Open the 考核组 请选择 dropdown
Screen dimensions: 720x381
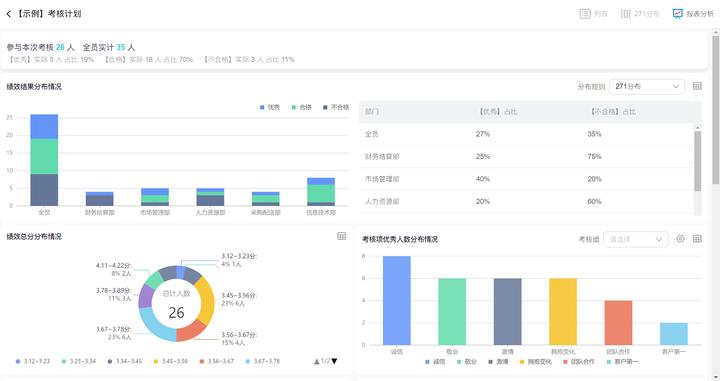636,239
